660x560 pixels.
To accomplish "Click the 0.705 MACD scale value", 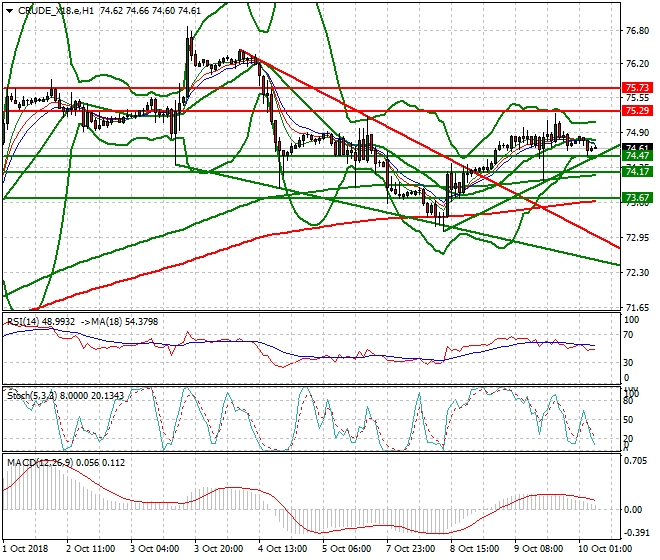I will click(x=637, y=461).
